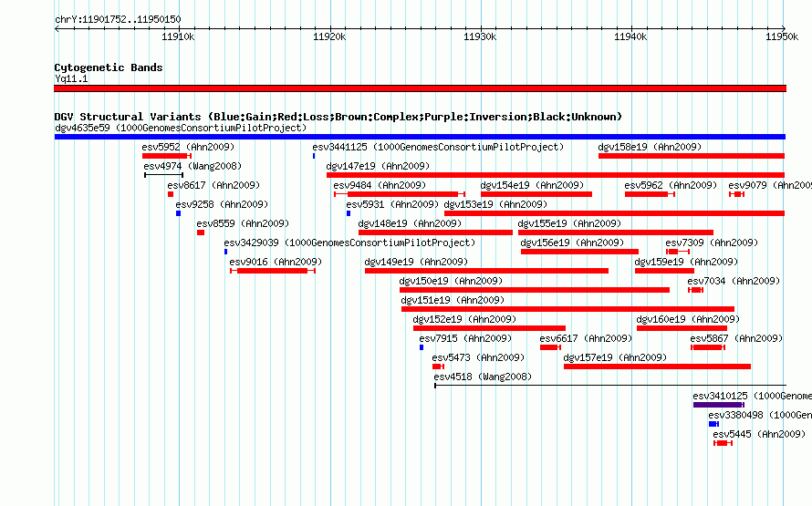Open the esv3441125 variant label
Image resolution: width=812 pixels, height=506 pixels.
[438, 147]
